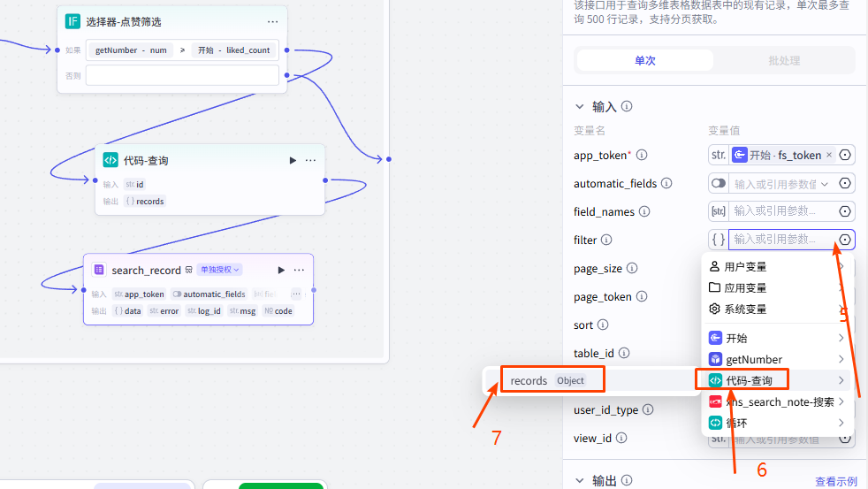Click the filter input field

click(780, 240)
